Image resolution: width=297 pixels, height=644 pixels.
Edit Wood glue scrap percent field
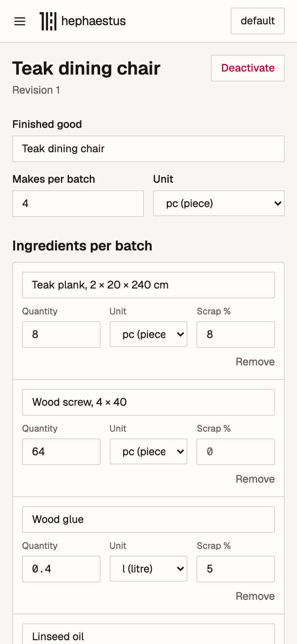click(x=236, y=569)
